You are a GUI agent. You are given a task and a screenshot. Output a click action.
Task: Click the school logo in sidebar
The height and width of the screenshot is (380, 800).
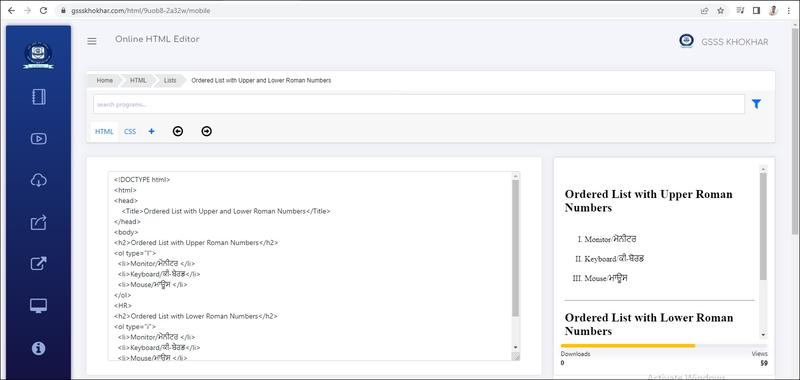point(38,55)
